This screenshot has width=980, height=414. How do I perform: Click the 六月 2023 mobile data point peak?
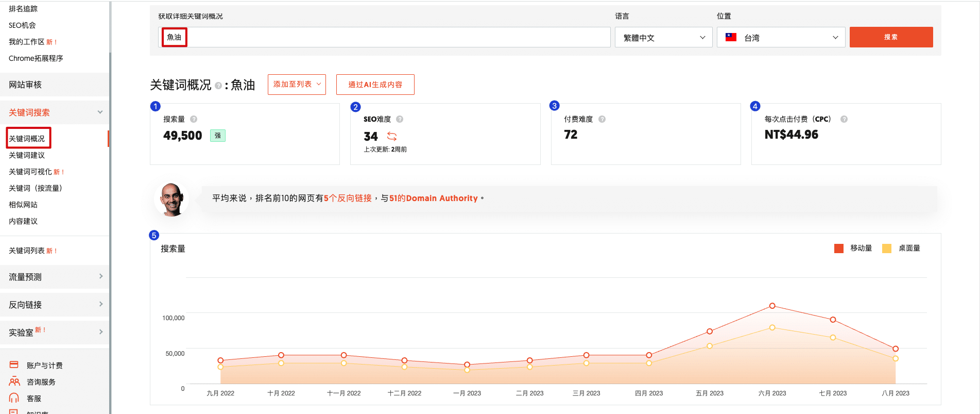tap(772, 306)
